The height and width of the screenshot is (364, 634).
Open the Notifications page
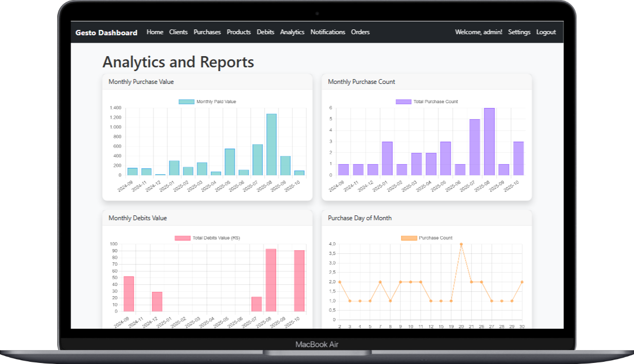(x=328, y=32)
